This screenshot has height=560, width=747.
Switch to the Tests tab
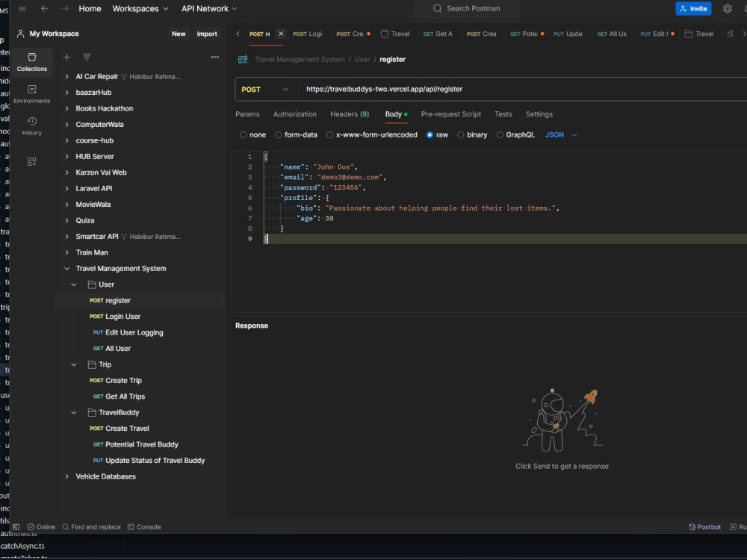click(x=503, y=115)
